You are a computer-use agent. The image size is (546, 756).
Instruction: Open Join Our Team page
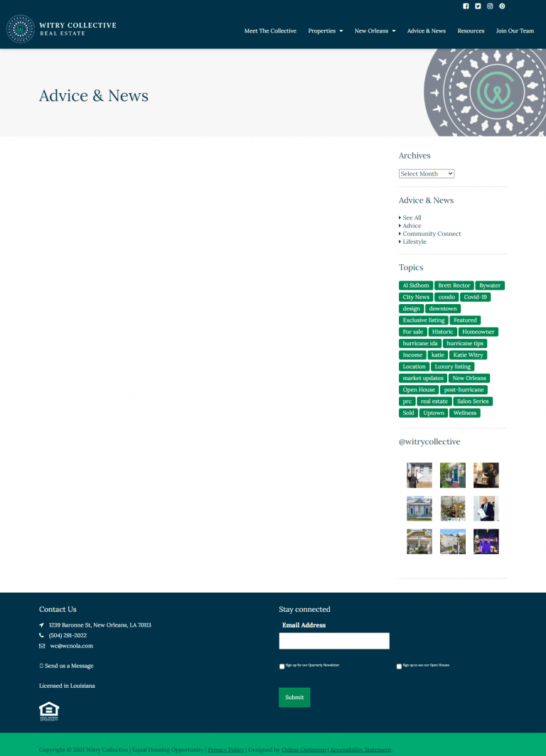[515, 31]
